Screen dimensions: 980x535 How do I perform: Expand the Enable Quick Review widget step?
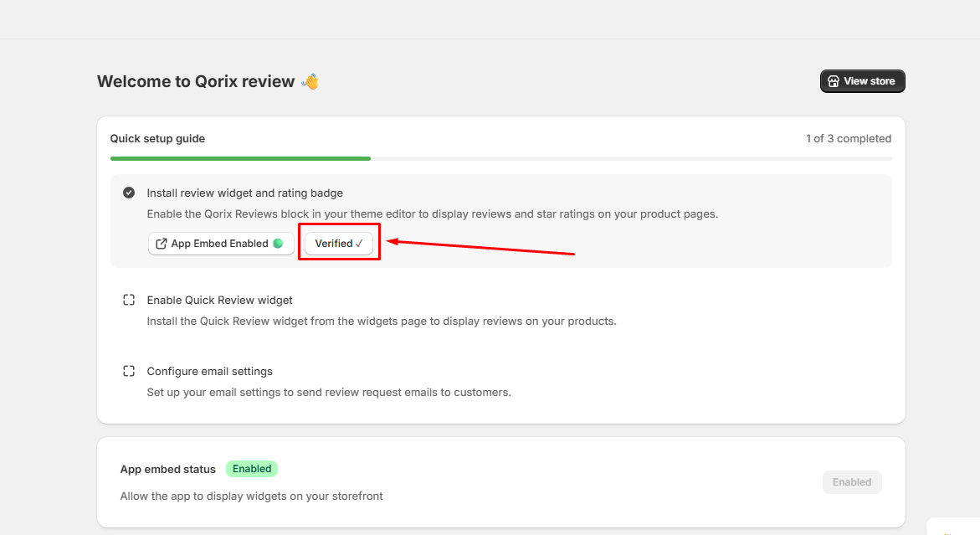click(x=219, y=300)
